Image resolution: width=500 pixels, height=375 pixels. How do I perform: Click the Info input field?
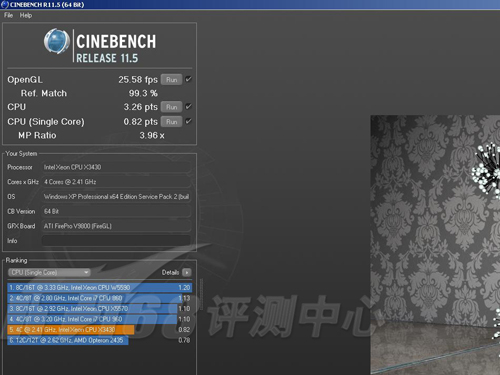point(116,241)
